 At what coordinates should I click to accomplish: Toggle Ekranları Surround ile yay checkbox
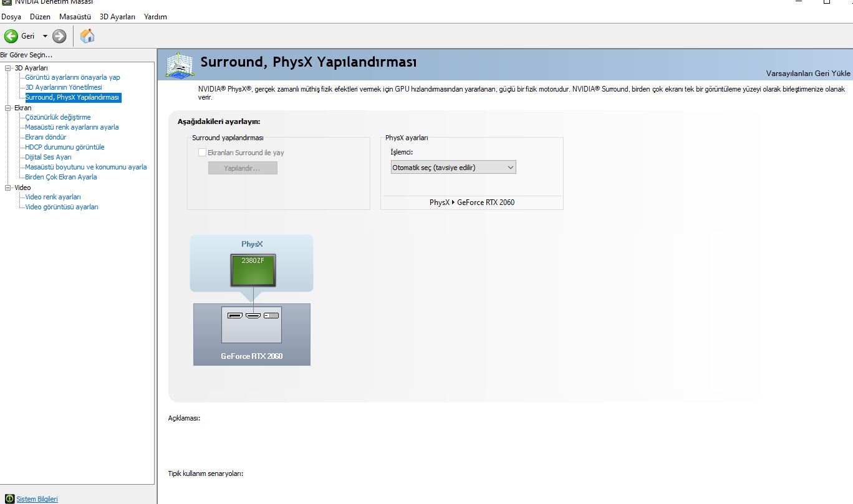point(202,153)
